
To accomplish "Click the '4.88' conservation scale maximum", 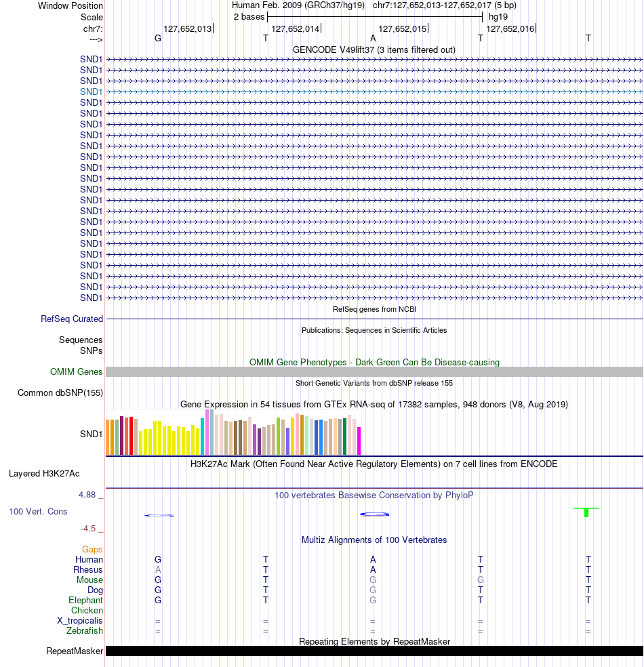I will pyautogui.click(x=87, y=495).
